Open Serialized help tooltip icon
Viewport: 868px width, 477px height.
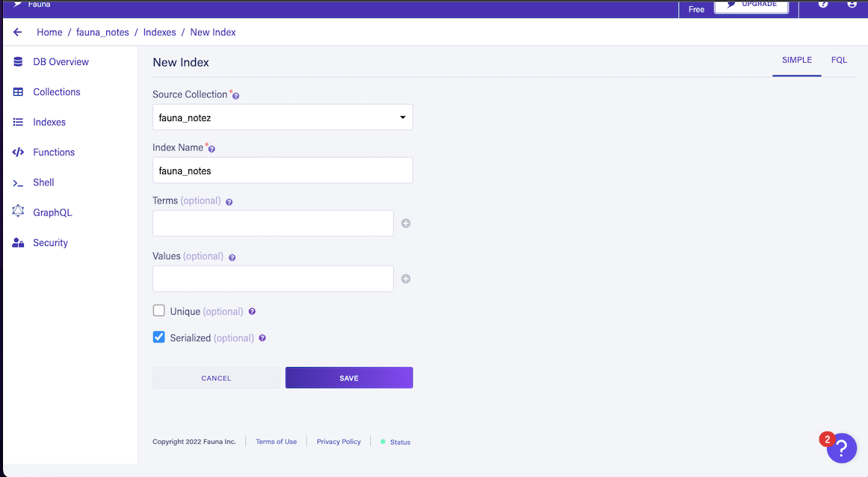pyautogui.click(x=262, y=338)
